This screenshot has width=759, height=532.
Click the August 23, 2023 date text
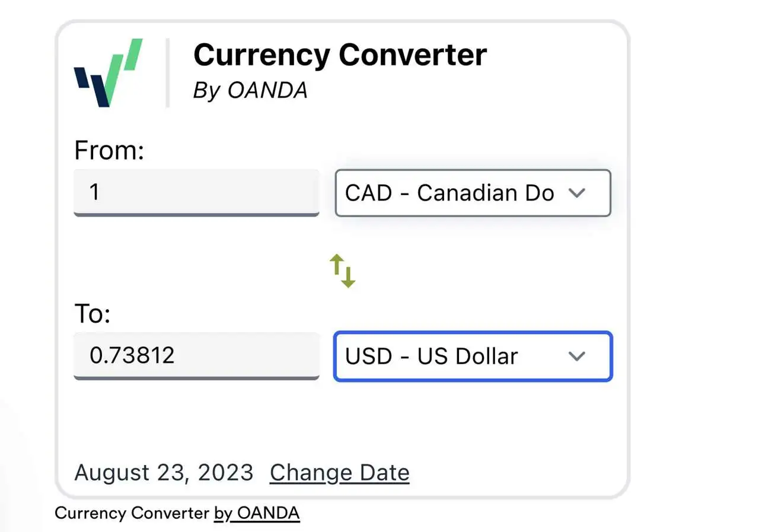tap(164, 473)
